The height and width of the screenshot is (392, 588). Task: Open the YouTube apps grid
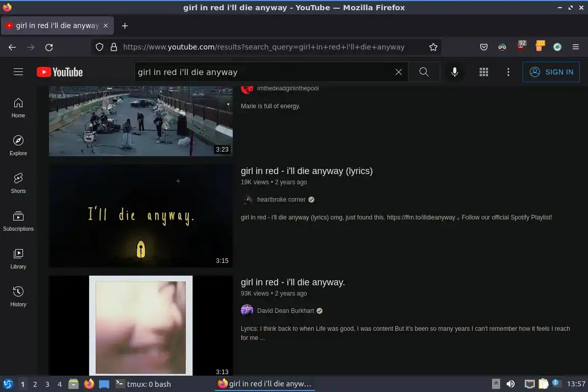484,71
